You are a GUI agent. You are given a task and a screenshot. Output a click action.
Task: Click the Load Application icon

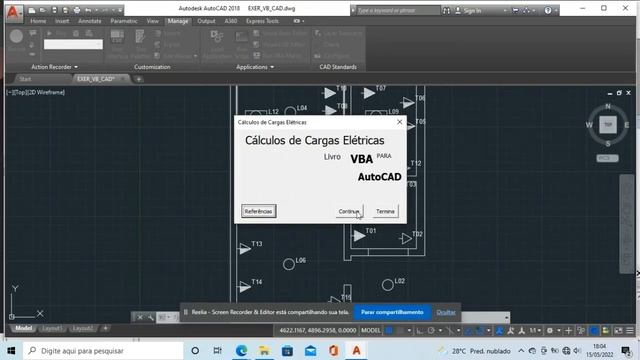click(217, 37)
